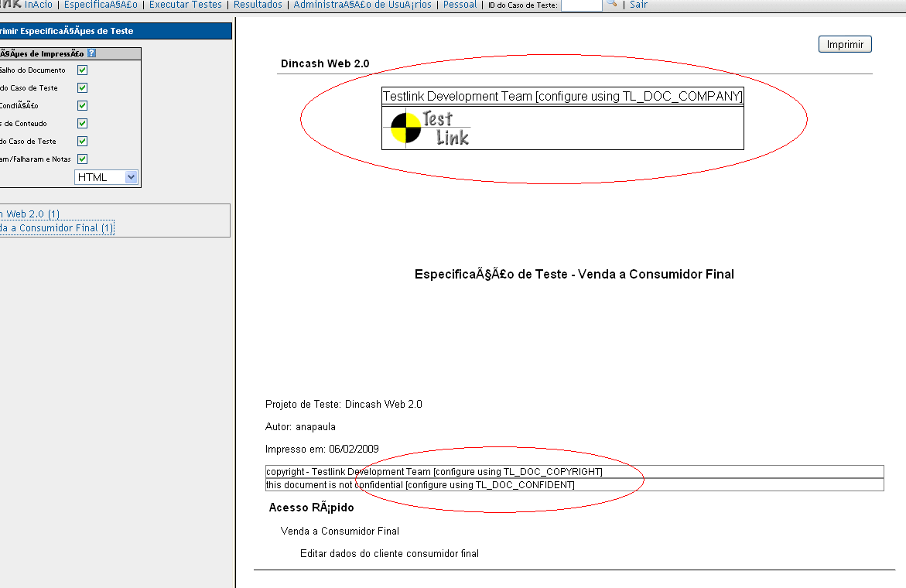
Task: Click the 'Sair' logout link
Action: click(638, 5)
